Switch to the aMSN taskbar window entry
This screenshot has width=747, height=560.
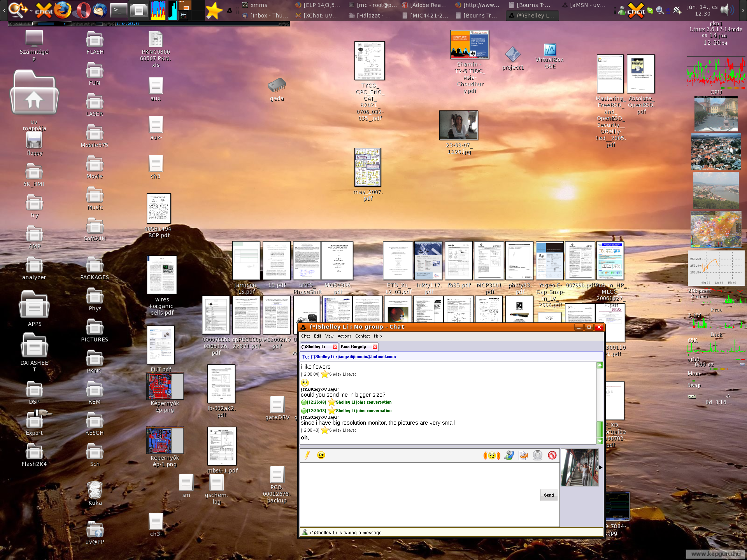584,5
